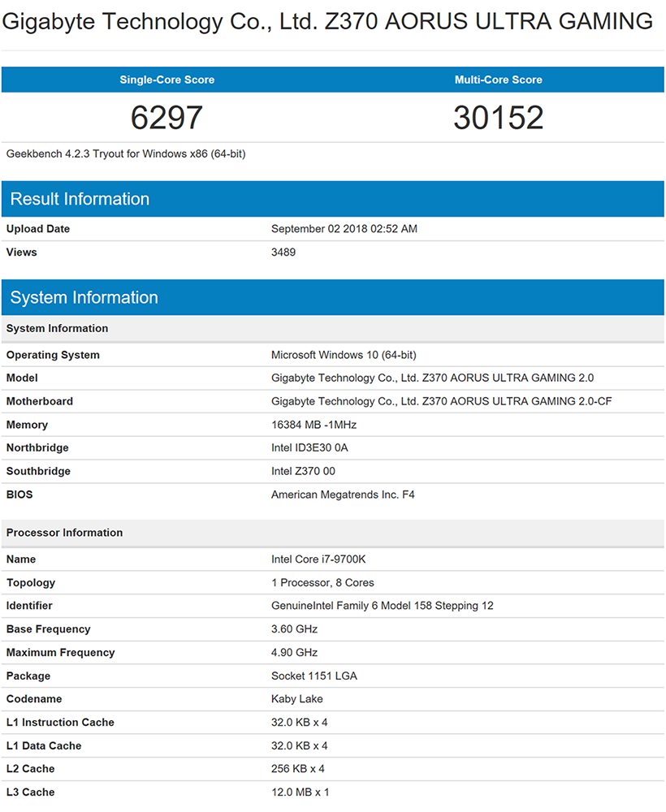666x812 pixels.
Task: Select the date September 02 2018 02:52 AM
Action: coord(344,229)
